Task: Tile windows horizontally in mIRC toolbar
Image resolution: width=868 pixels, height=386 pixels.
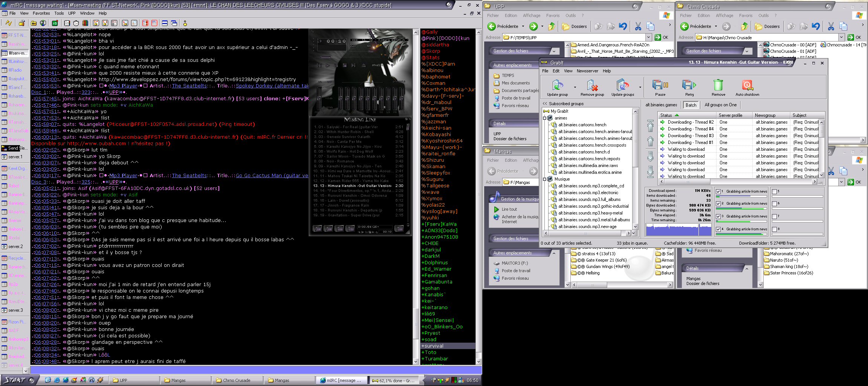Action: [165, 23]
